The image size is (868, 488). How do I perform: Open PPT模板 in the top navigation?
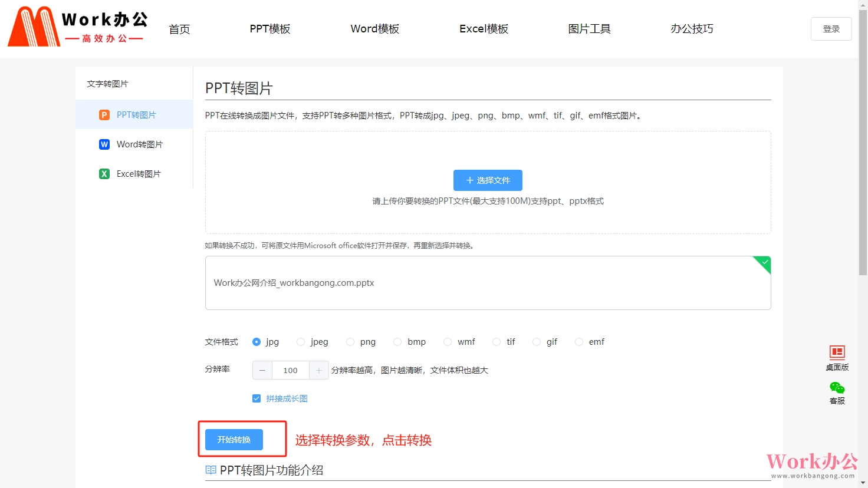click(x=270, y=29)
